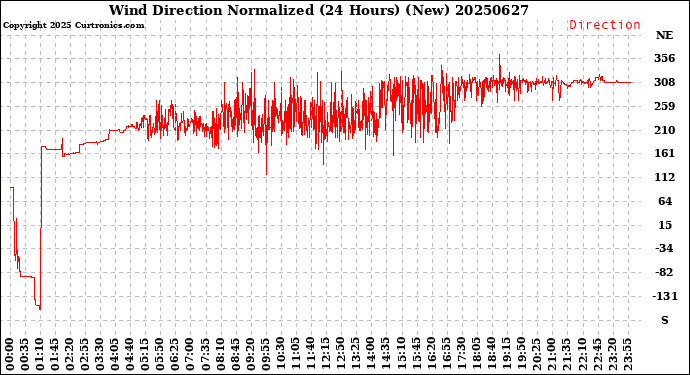Click the '20:25' time label

[536, 354]
